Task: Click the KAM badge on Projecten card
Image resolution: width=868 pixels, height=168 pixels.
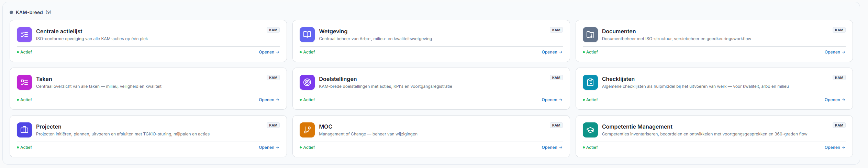Action: pos(273,125)
